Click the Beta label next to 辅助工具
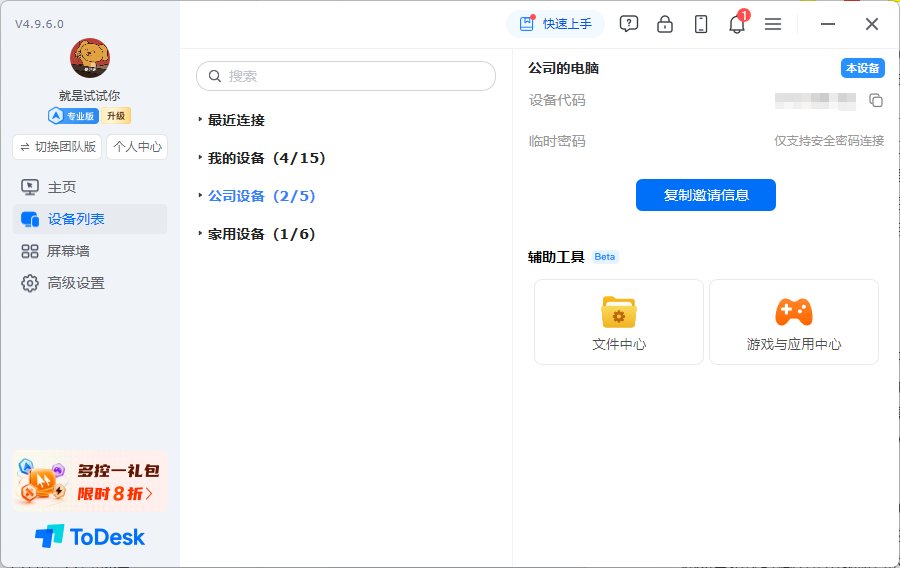Screen dimensions: 900x568 605,257
